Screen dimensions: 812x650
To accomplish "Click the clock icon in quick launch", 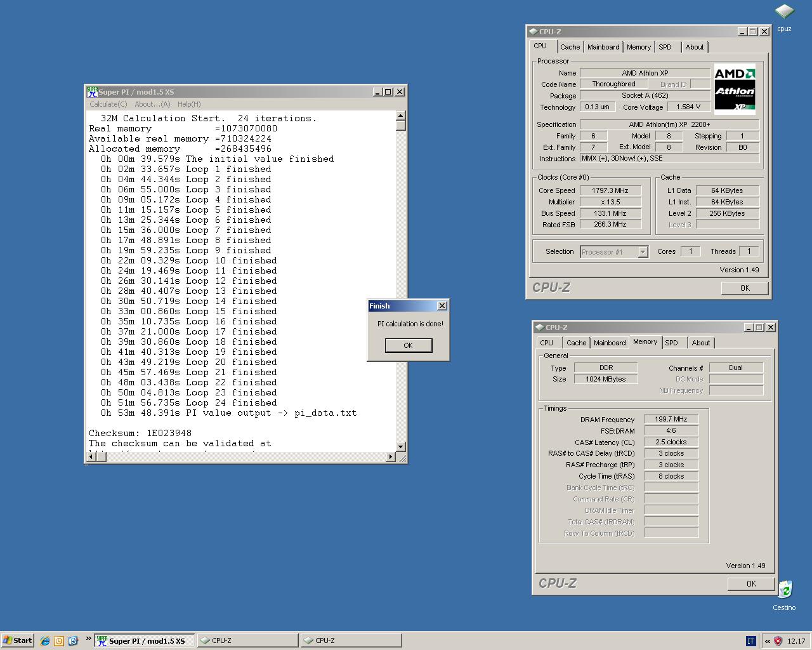I will coord(59,640).
